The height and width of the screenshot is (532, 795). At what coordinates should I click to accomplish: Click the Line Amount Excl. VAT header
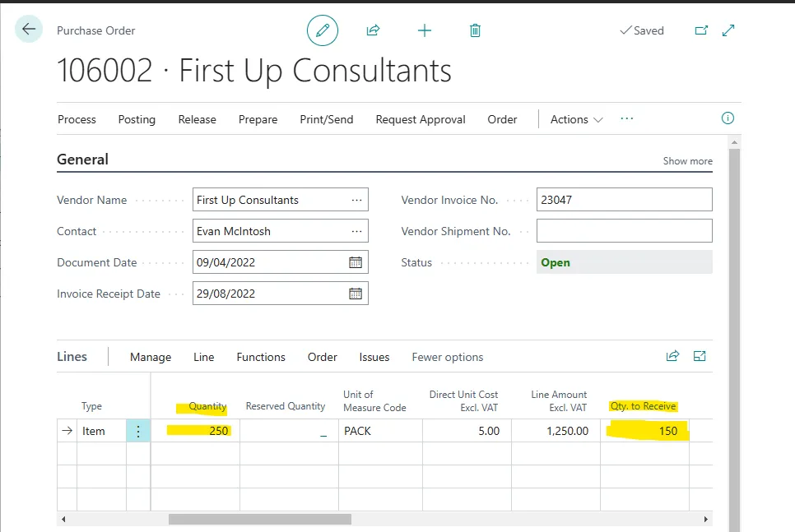[559, 400]
